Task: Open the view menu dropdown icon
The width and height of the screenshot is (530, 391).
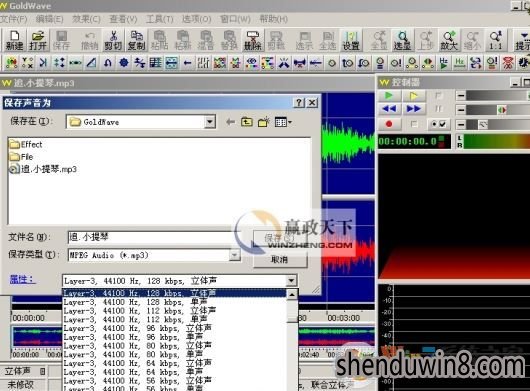Action: pos(283,122)
